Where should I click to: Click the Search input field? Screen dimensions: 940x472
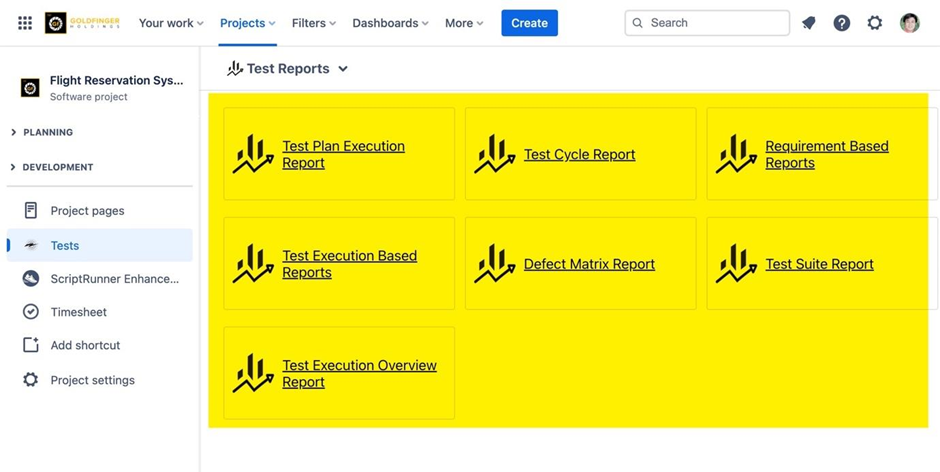click(x=715, y=23)
